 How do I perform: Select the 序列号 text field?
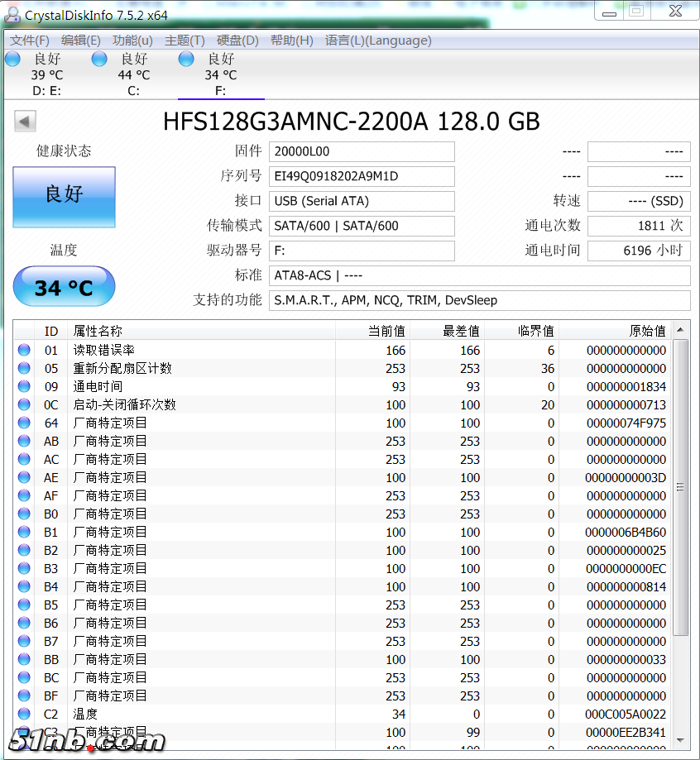tap(362, 176)
